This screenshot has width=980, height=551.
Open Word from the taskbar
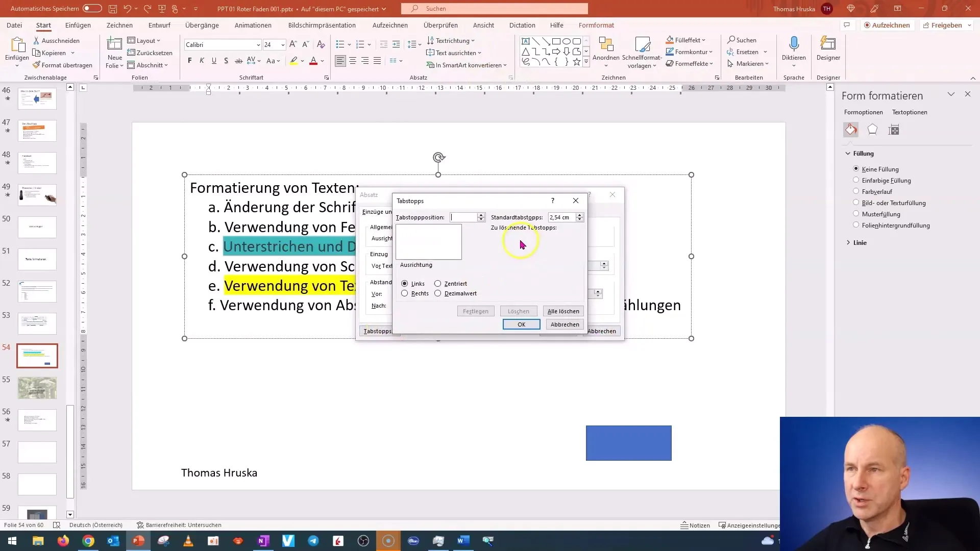click(x=463, y=541)
